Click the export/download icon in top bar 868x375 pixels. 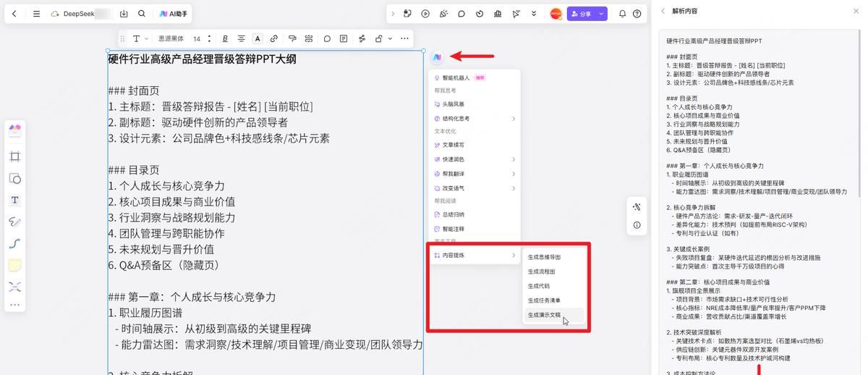tap(124, 14)
